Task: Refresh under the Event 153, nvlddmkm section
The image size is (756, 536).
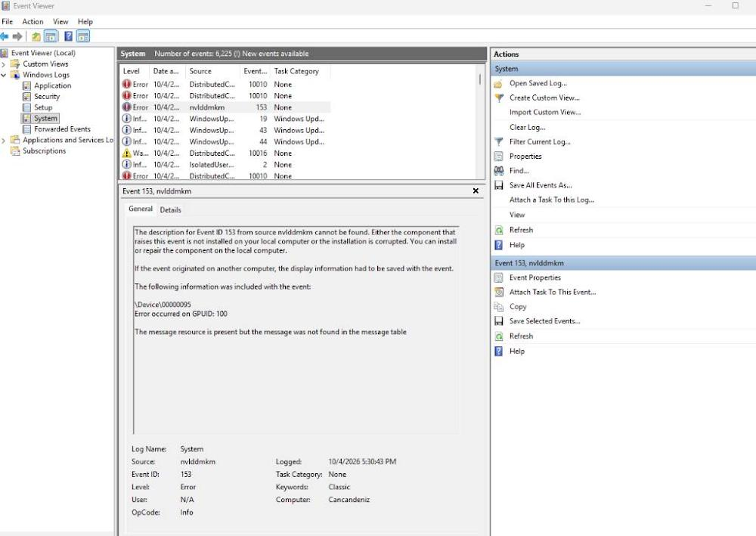Action: (x=521, y=336)
